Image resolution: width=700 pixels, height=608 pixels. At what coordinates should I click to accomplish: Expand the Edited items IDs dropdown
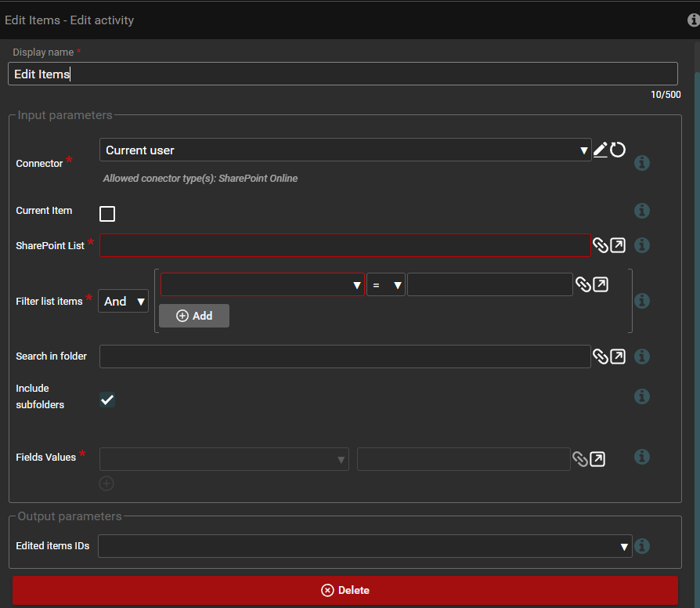point(364,546)
